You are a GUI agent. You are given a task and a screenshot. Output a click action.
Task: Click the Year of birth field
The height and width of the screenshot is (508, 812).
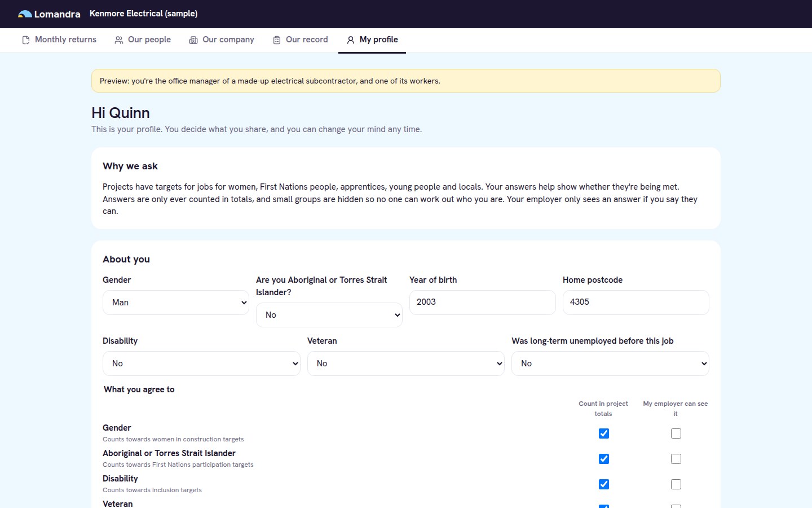(483, 303)
